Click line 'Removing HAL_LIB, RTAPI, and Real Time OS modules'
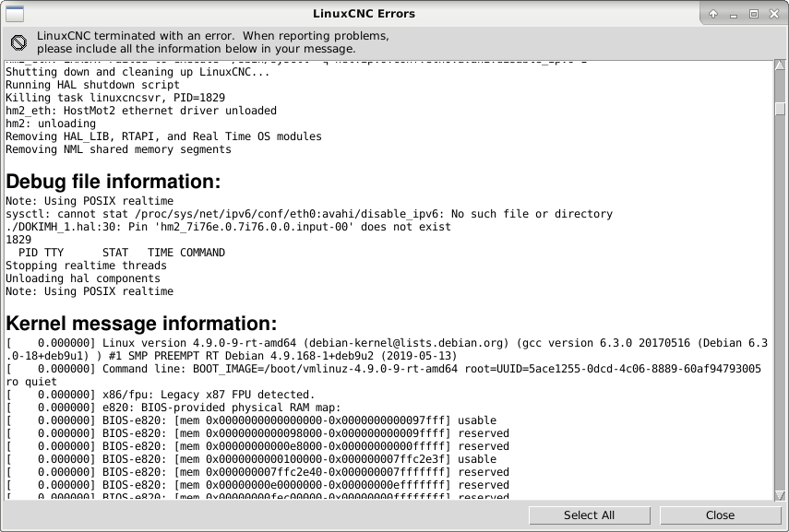 point(163,136)
